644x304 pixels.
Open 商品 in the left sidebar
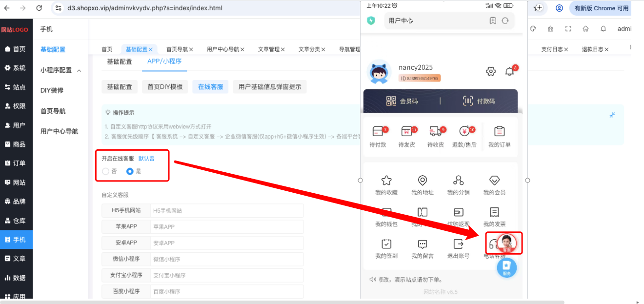16,144
